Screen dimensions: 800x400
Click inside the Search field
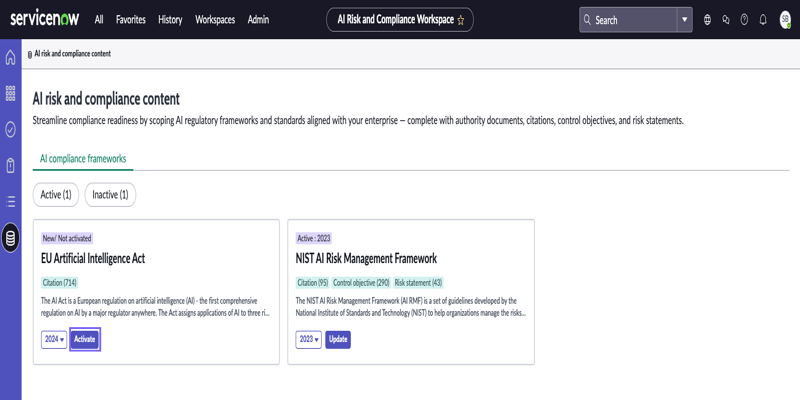[628, 20]
